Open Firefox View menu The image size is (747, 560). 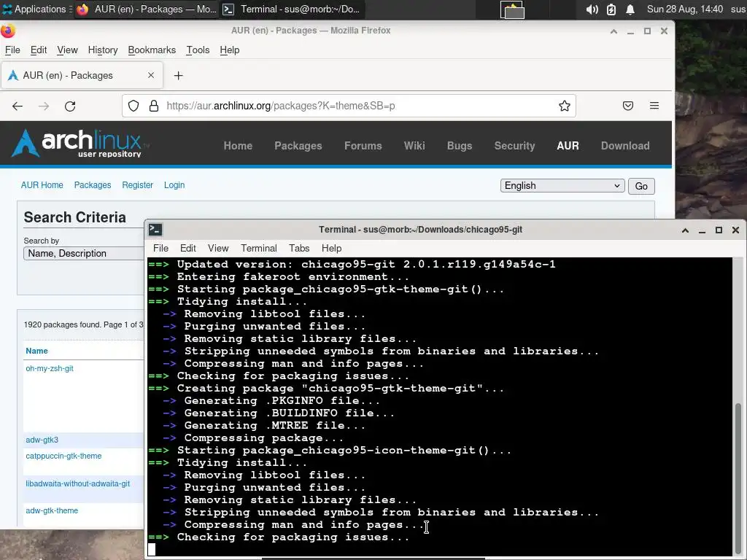67,50
